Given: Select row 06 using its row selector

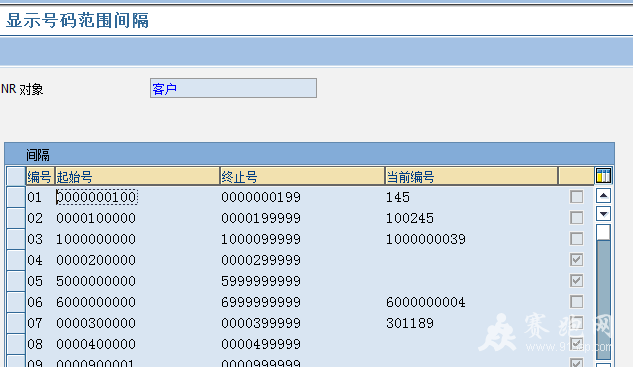Looking at the screenshot, I should (16, 302).
